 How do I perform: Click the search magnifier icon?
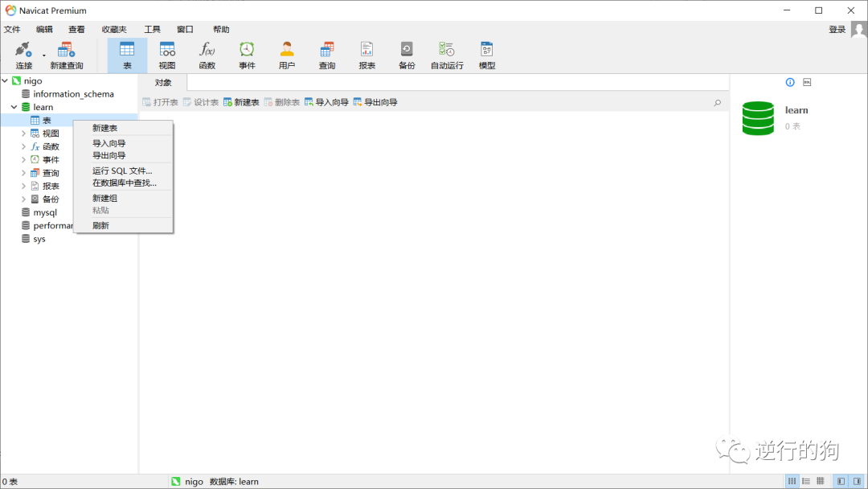pyautogui.click(x=718, y=103)
